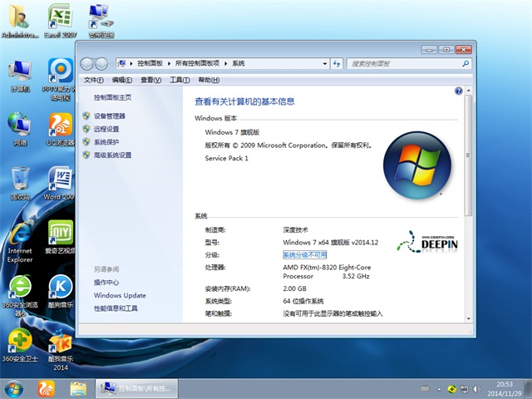This screenshot has width=532, height=399.
Task: Click the Show desktop button
Action: tap(528, 389)
